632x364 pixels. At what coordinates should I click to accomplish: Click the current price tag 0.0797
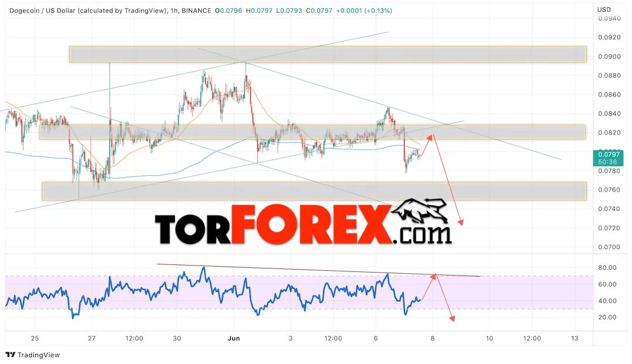608,158
